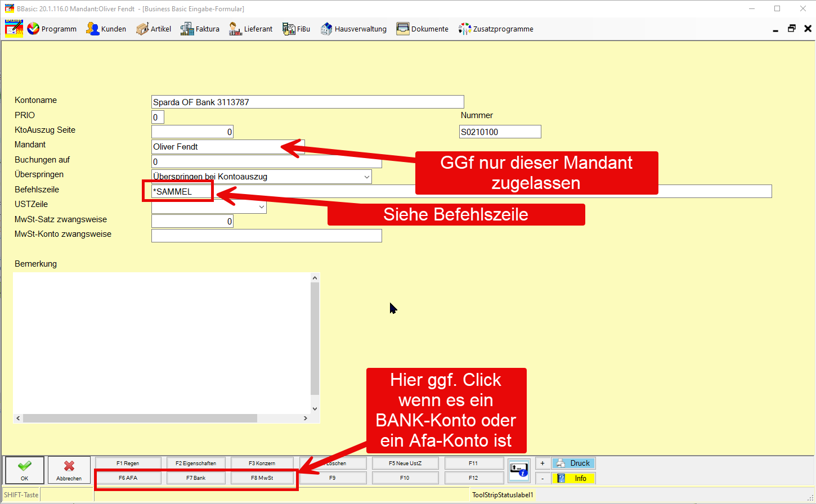816x504 pixels.
Task: Focus the MwSt-Konto zwangsweise field
Action: click(267, 236)
